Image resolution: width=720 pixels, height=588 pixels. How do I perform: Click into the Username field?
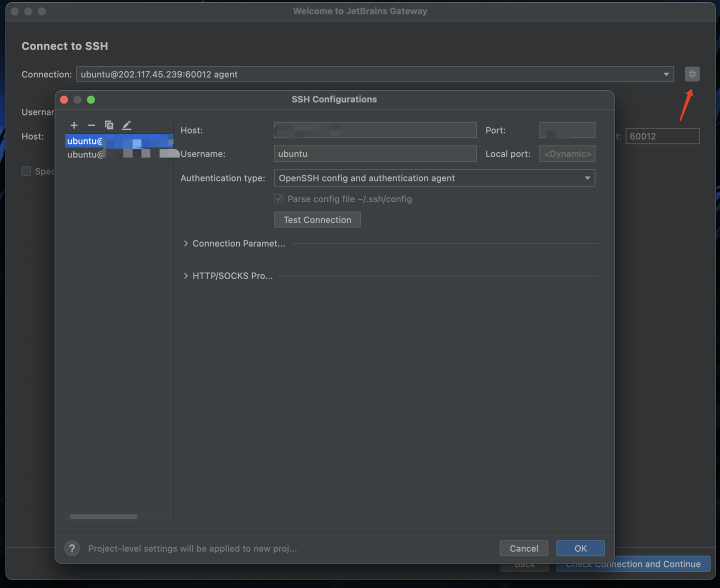click(375, 153)
